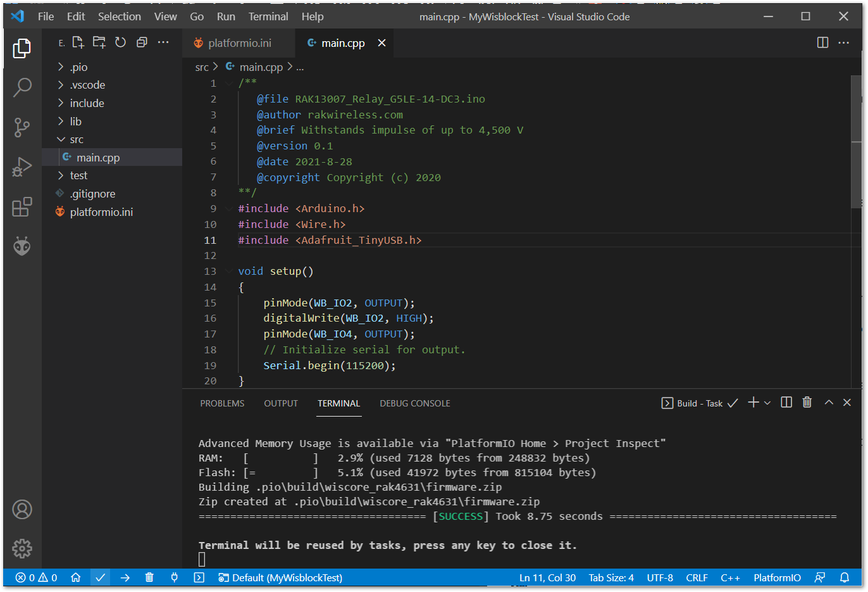Open the Manage gear icon
Image resolution: width=868 pixels, height=592 pixels.
click(x=22, y=548)
